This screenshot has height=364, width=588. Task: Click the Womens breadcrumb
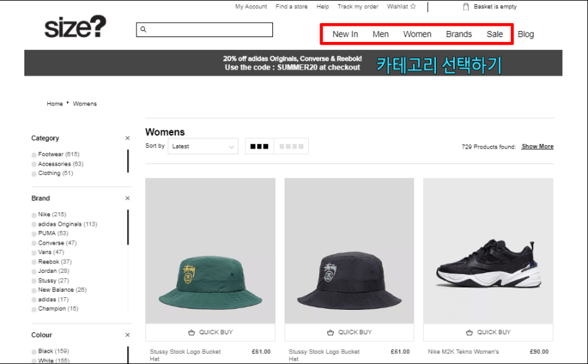84,103
